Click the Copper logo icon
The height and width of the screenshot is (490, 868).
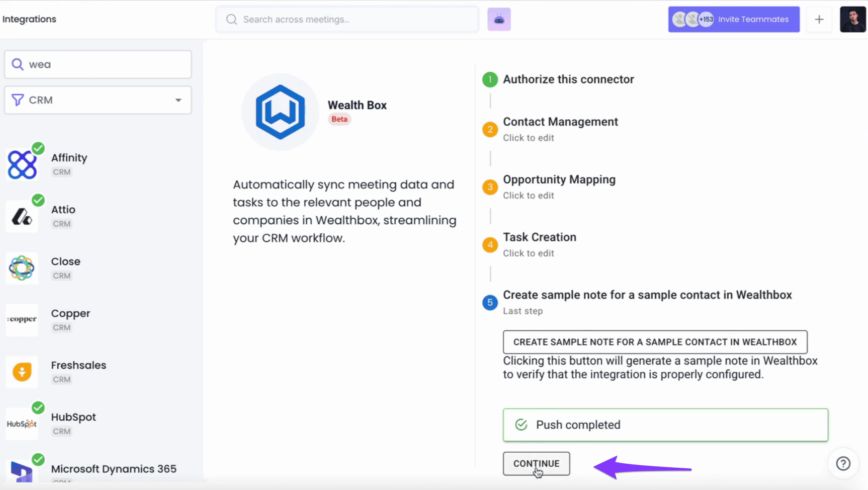coord(22,320)
